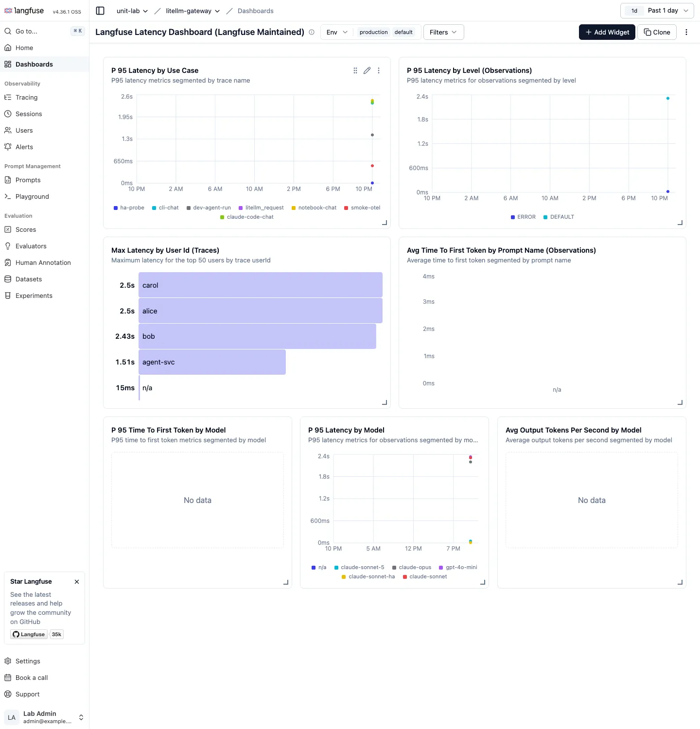Toggle the ERROR legend series

tap(523, 217)
